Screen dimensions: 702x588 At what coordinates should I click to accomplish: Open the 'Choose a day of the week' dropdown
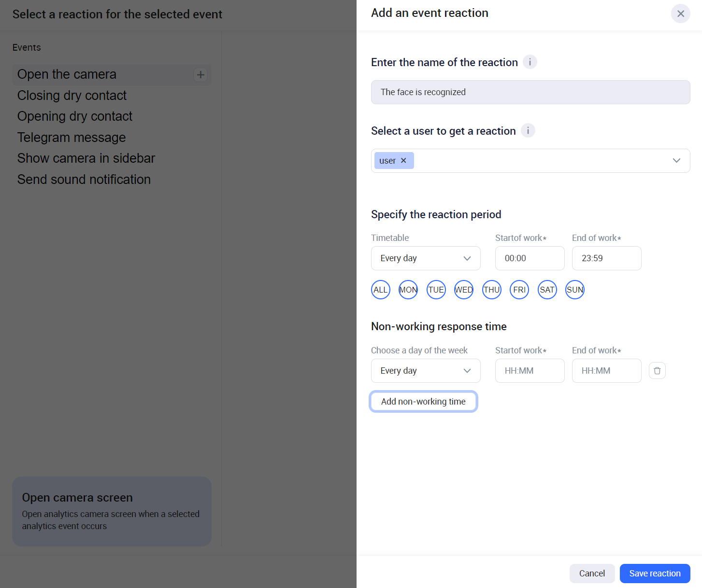[x=426, y=371]
